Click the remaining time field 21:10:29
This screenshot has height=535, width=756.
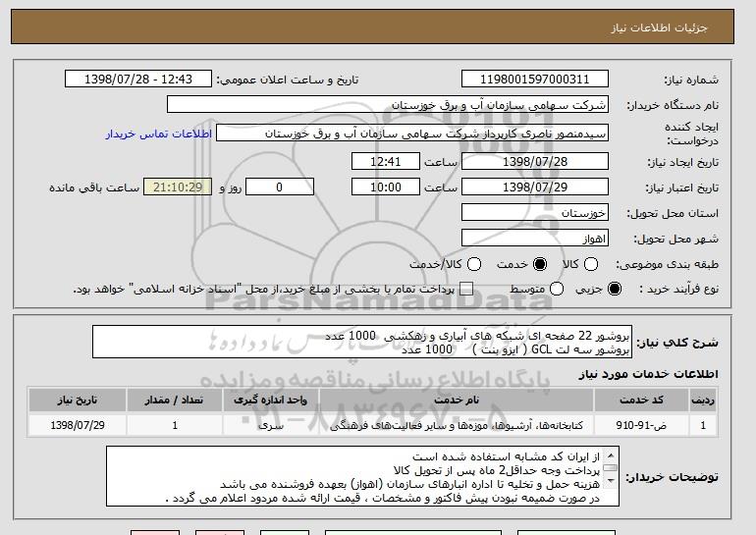178,187
